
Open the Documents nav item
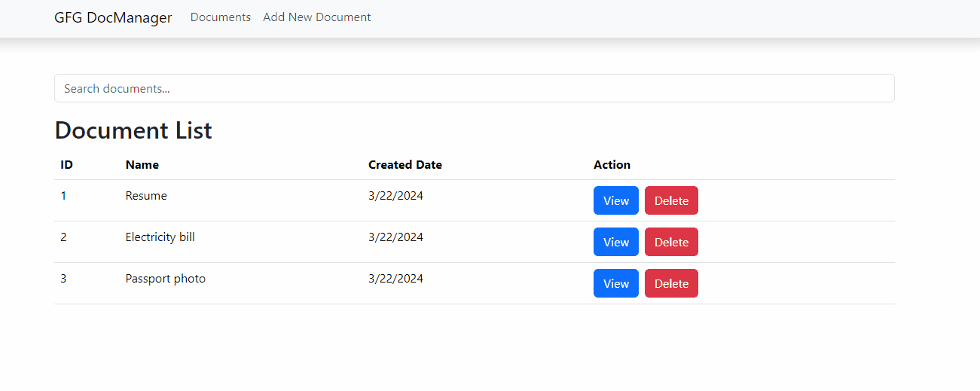coord(220,17)
